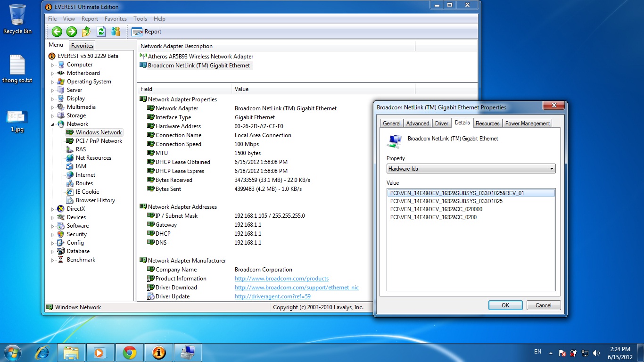
Task: Expand the Devices node arrow
Action: 53,218
